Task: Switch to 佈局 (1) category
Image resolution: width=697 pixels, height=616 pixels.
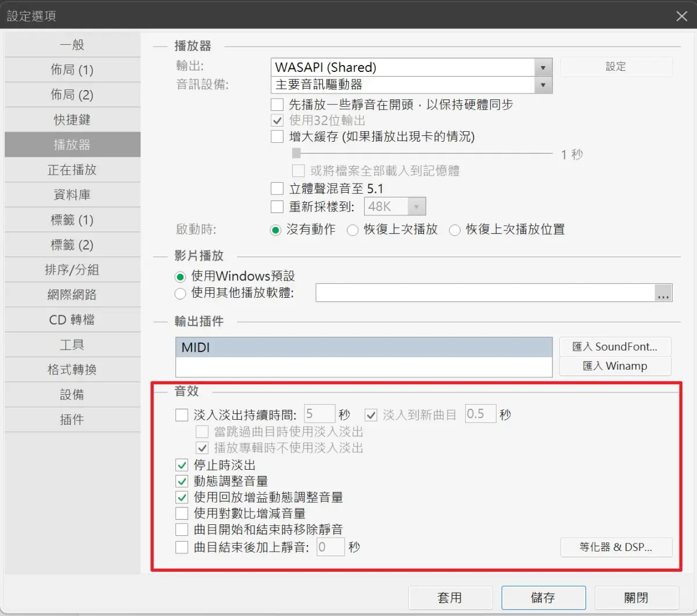Action: [x=73, y=70]
